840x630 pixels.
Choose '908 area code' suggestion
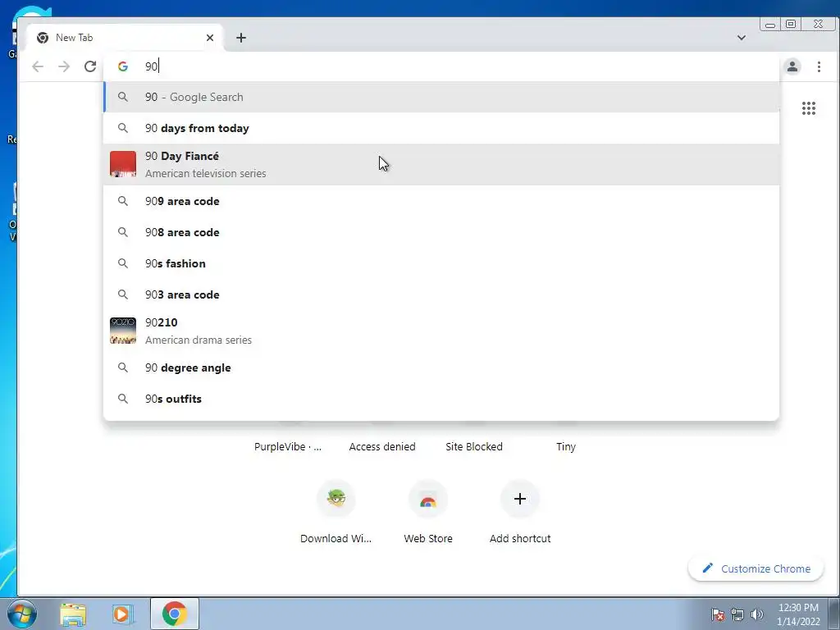coord(441,232)
